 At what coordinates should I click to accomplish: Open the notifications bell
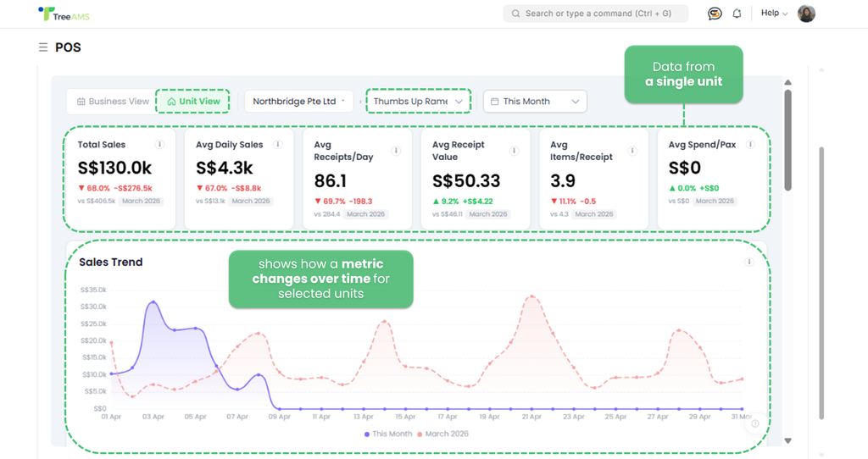point(737,14)
